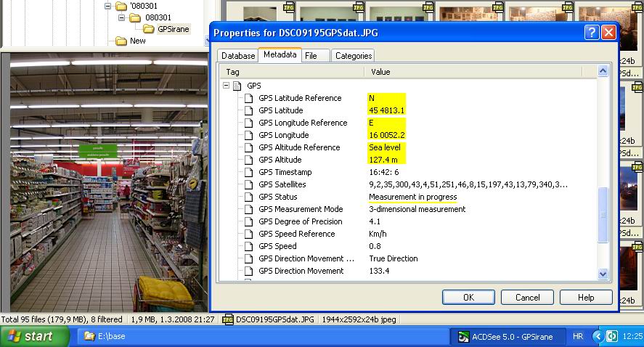Click the GPS Speed tag icon
Image resolution: width=644 pixels, height=347 pixels.
point(248,246)
